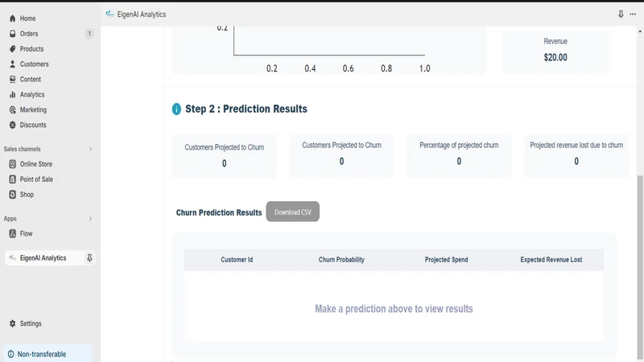Image resolution: width=644 pixels, height=362 pixels.
Task: Click the Step 2 : Prediction Results heading
Action: pyautogui.click(x=246, y=109)
